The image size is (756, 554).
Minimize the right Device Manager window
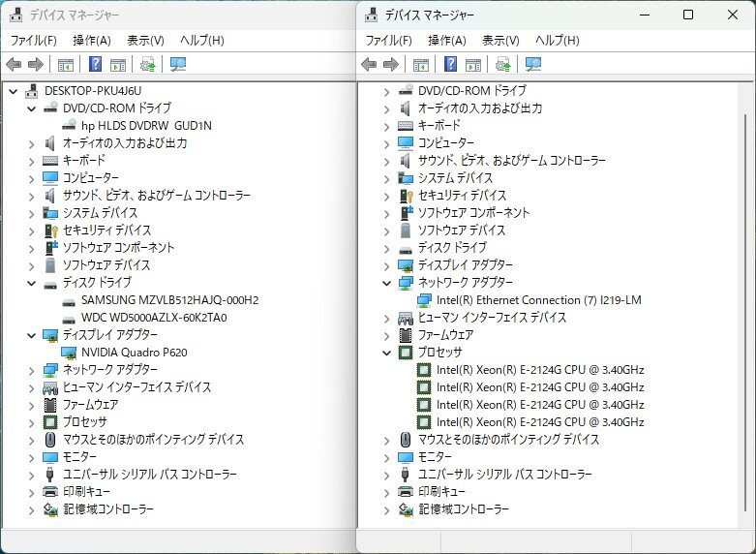[x=645, y=15]
